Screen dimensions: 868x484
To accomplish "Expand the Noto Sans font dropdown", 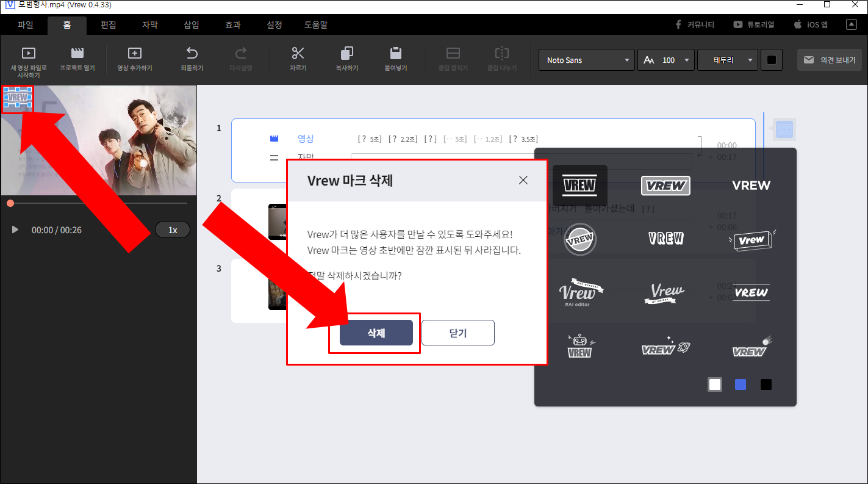I will click(x=587, y=60).
